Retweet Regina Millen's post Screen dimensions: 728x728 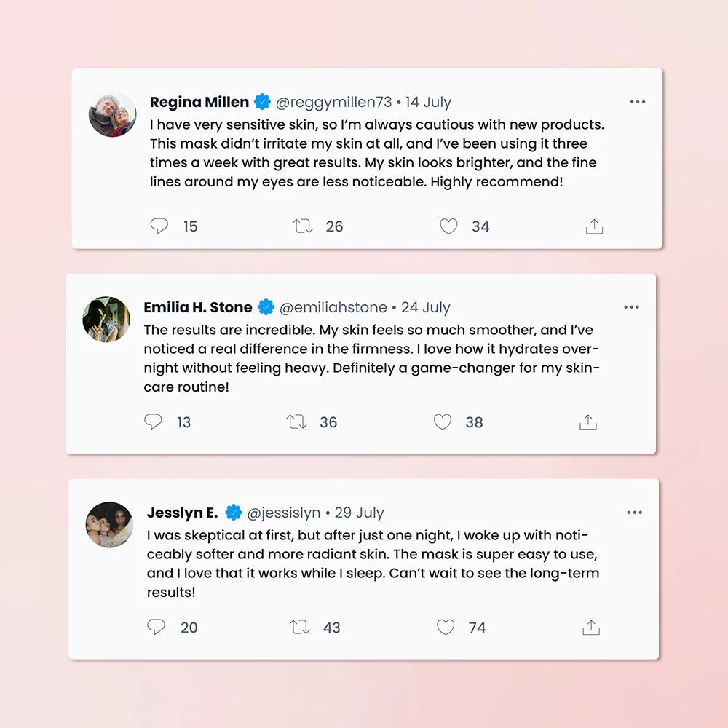point(303,226)
